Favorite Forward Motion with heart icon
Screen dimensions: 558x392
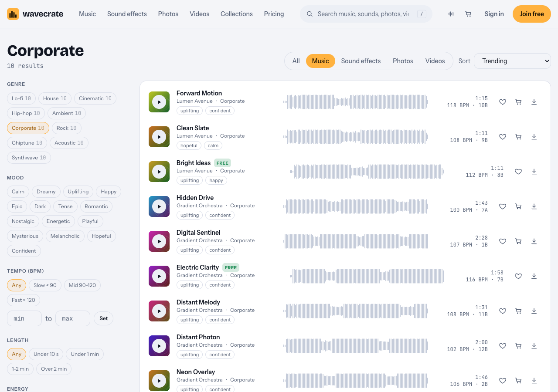(503, 102)
